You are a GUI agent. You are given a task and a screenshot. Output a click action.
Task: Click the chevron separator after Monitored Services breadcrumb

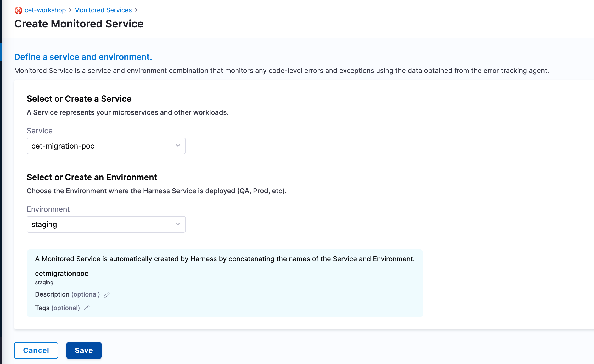136,10
